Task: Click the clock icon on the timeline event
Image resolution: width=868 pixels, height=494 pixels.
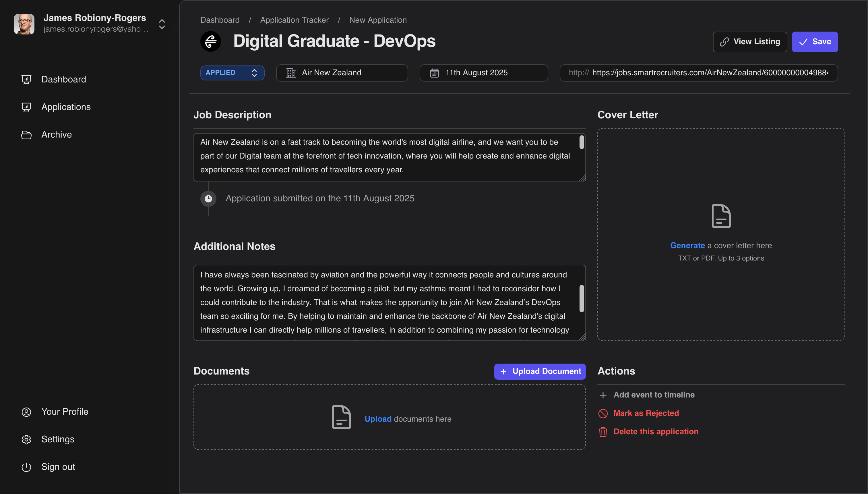Action: coord(208,198)
